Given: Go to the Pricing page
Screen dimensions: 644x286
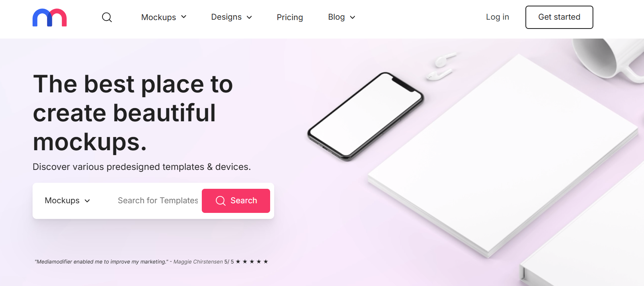Looking at the screenshot, I should click(290, 17).
